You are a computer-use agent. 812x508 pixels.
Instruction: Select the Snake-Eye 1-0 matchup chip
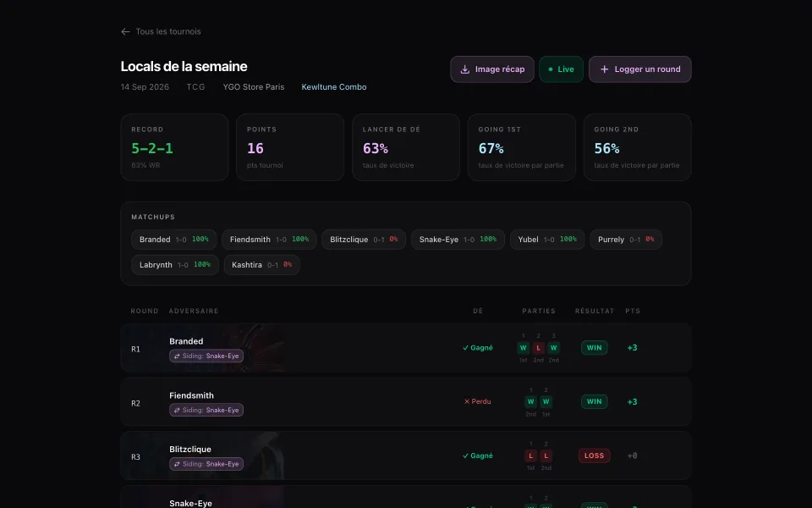tap(458, 240)
